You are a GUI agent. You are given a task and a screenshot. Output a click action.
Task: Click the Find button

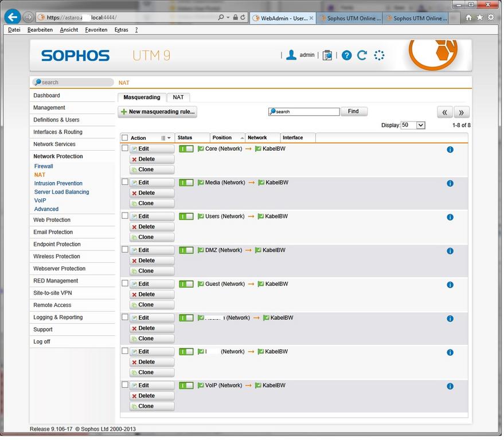pos(354,112)
